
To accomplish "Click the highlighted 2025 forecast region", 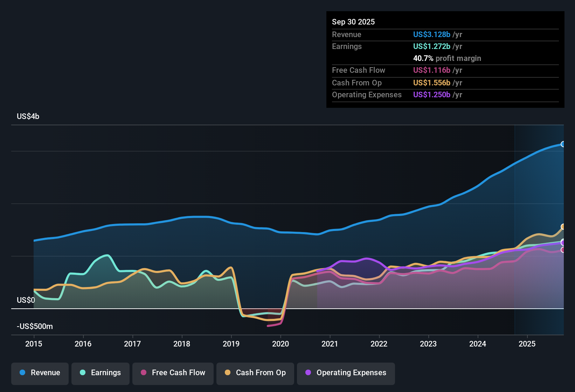I will [x=539, y=210].
